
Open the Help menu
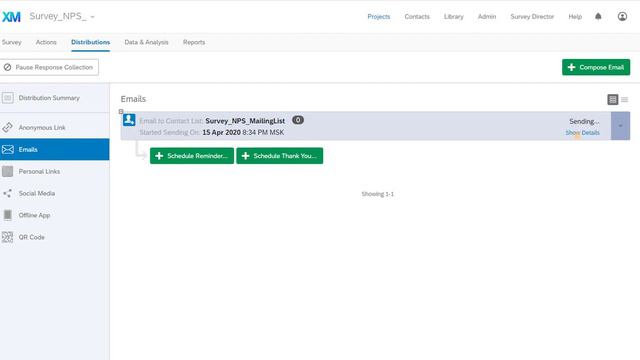(575, 17)
